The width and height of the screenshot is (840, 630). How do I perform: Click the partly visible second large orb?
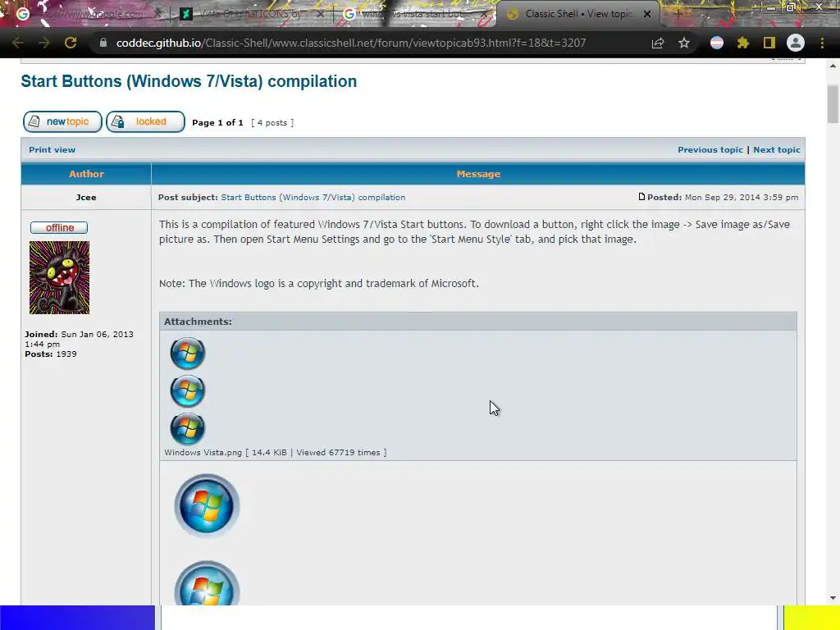(x=207, y=583)
